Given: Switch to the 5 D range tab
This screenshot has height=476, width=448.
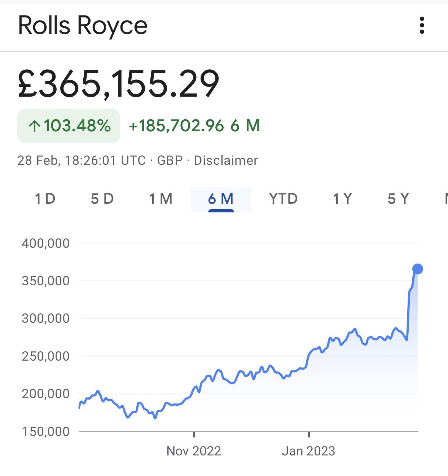Looking at the screenshot, I should 102,199.
